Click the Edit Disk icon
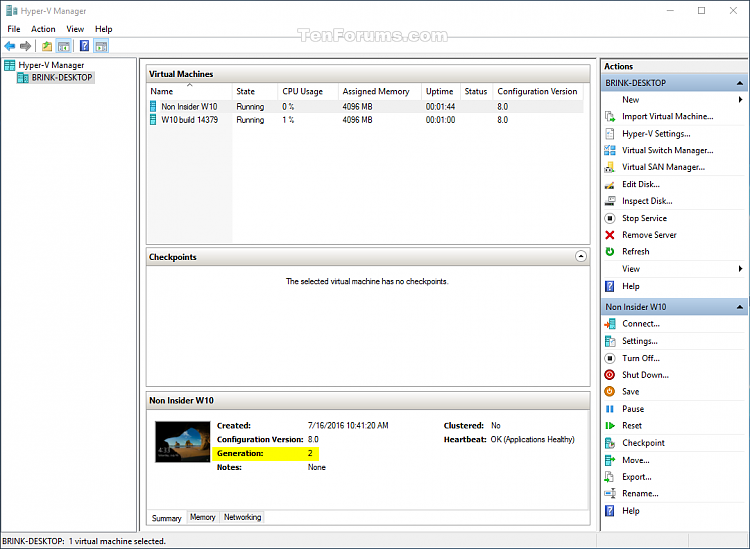Image resolution: width=750 pixels, height=549 pixels. tap(610, 184)
